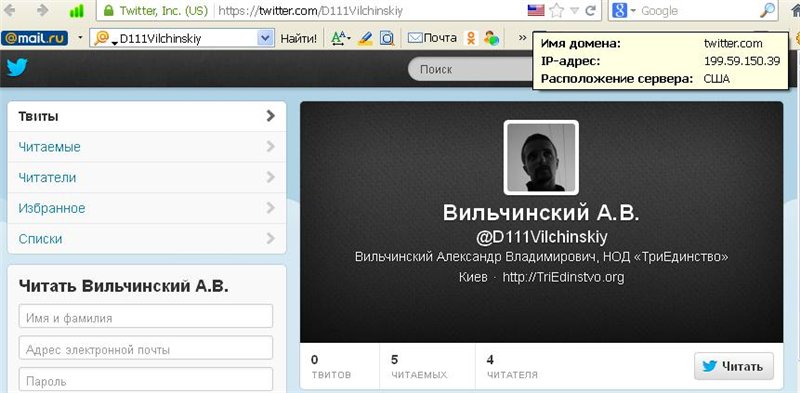The width and height of the screenshot is (800, 393).
Task: Click the green signal bars icon
Action: pyautogui.click(x=77, y=11)
